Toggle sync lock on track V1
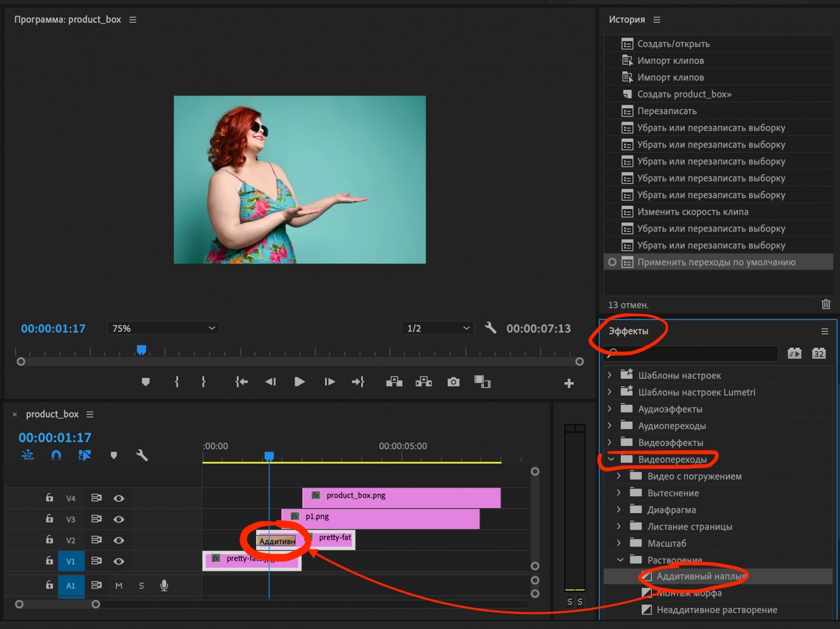The width and height of the screenshot is (840, 629). click(96, 561)
